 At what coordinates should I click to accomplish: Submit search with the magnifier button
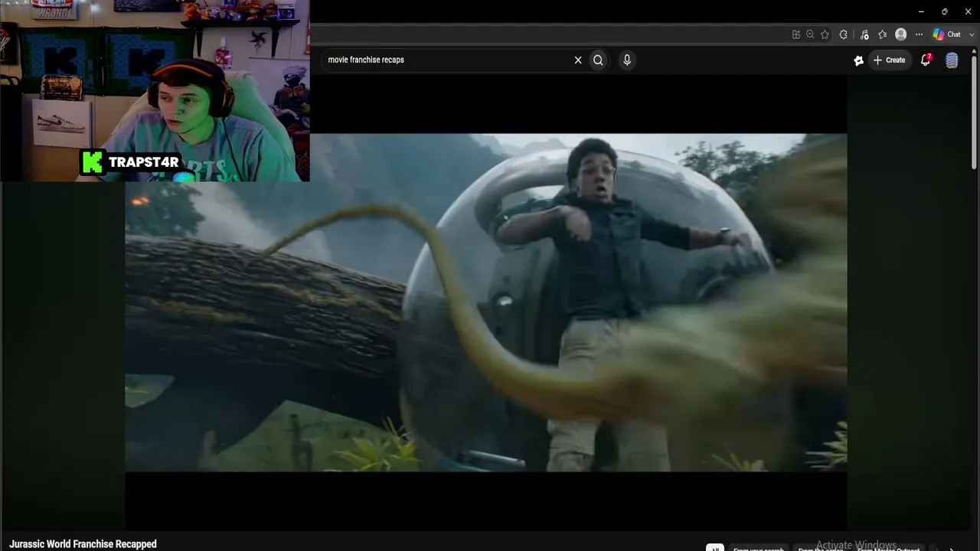pyautogui.click(x=598, y=60)
